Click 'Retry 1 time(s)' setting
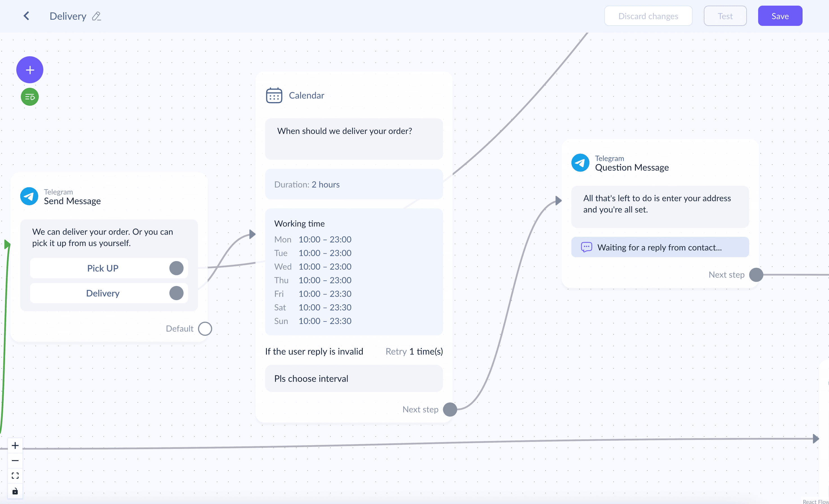The image size is (829, 504). point(414,352)
